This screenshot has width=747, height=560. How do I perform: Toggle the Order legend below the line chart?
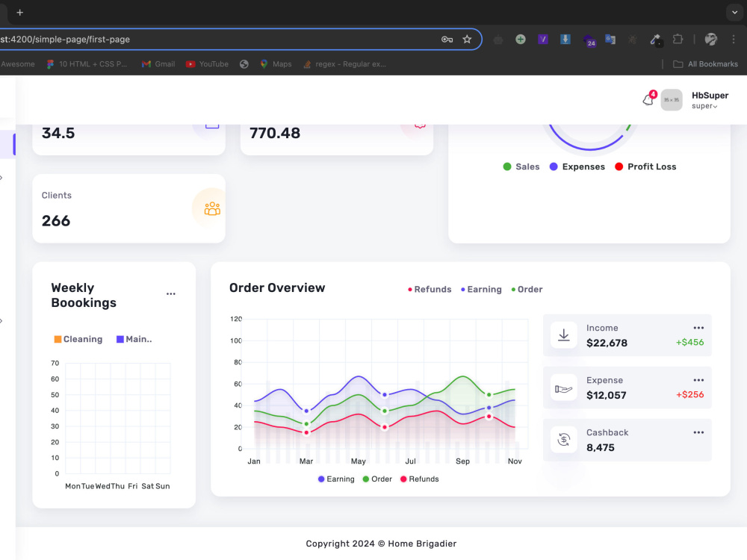pyautogui.click(x=377, y=479)
